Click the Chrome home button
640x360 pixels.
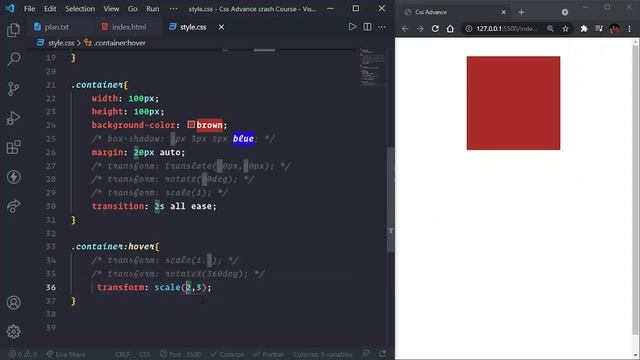point(450,29)
